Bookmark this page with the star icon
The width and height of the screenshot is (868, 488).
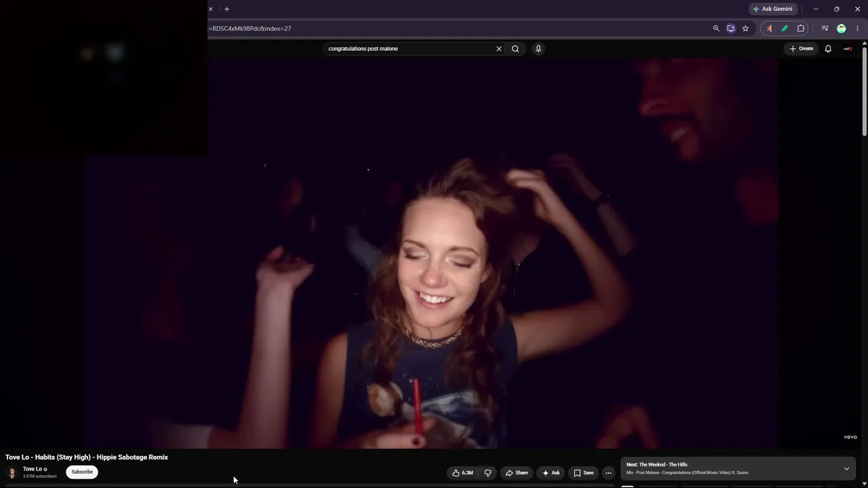coord(745,28)
